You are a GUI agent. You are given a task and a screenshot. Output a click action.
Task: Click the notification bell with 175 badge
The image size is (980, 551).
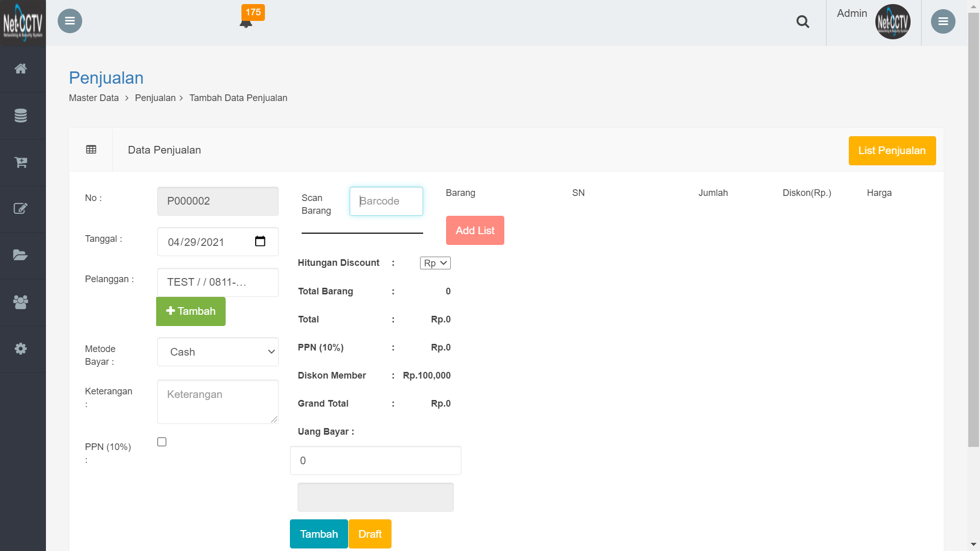pos(247,21)
